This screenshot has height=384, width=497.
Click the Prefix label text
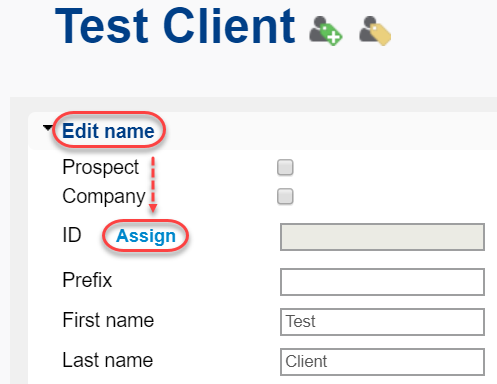click(x=87, y=280)
